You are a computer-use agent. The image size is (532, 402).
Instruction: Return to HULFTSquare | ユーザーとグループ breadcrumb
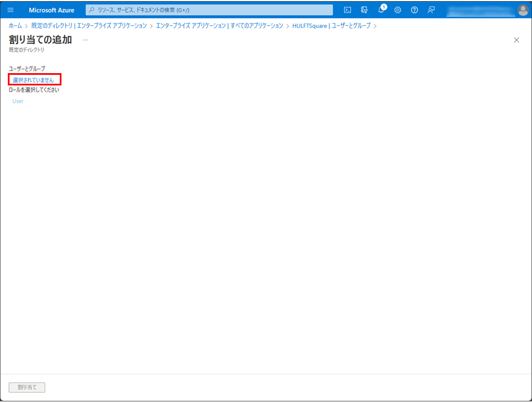click(x=331, y=26)
